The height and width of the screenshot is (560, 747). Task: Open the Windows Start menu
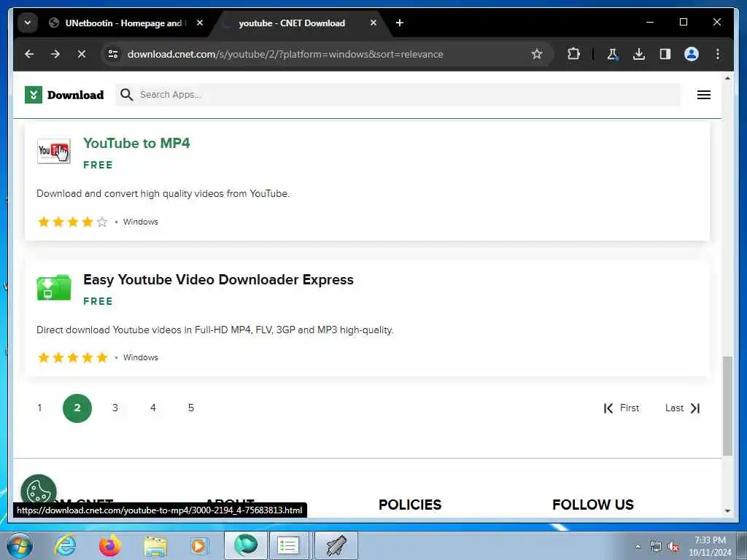[x=20, y=545]
